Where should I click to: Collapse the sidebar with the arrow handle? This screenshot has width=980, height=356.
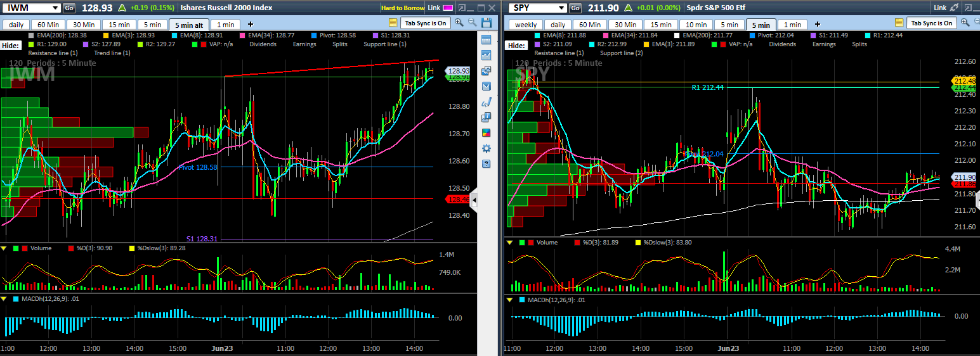(x=473, y=200)
